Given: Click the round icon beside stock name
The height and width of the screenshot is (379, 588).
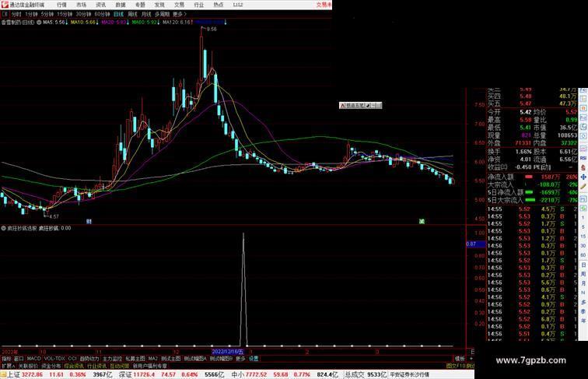Looking at the screenshot, I should pyautogui.click(x=39, y=23).
